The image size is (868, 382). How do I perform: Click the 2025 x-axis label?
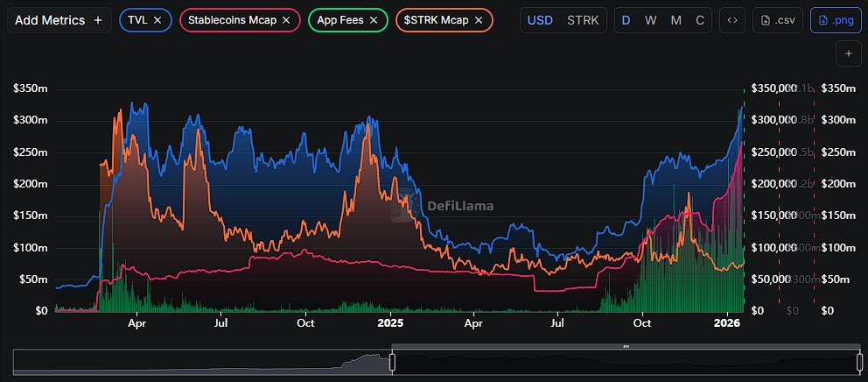(390, 322)
